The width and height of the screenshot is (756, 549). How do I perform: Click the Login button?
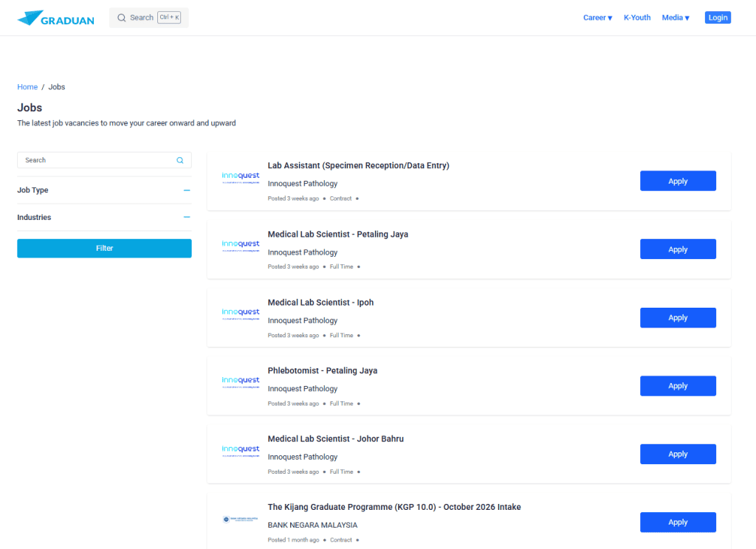click(x=718, y=18)
